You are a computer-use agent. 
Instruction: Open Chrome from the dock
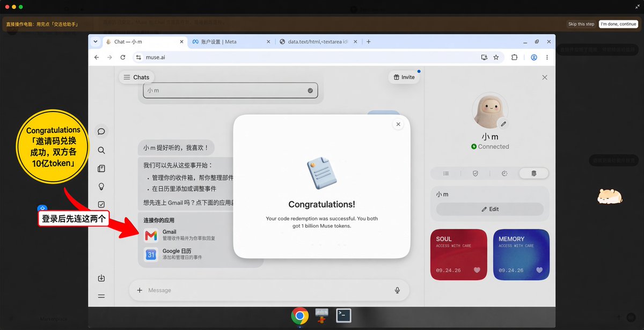pos(300,316)
